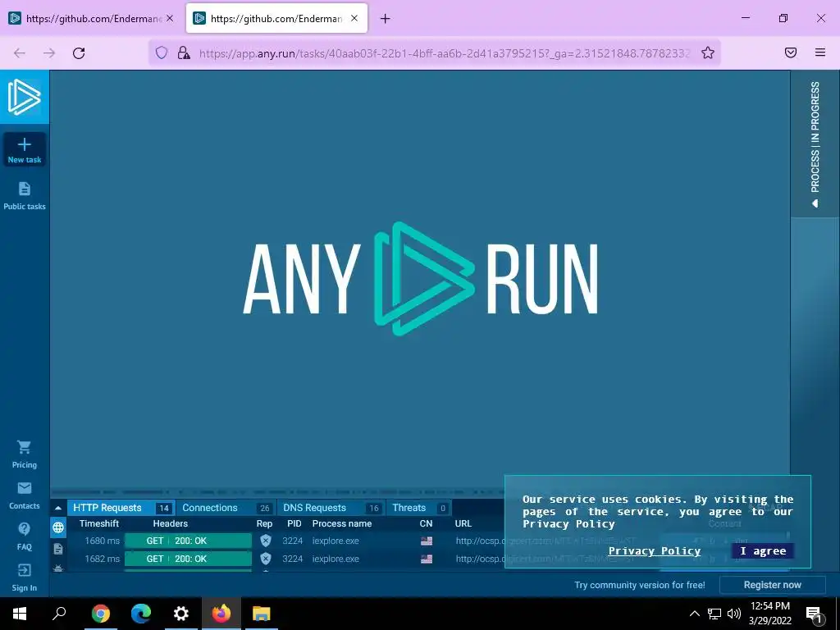
Task: Open the taskbar clock showing 12:54 PM
Action: [769, 614]
